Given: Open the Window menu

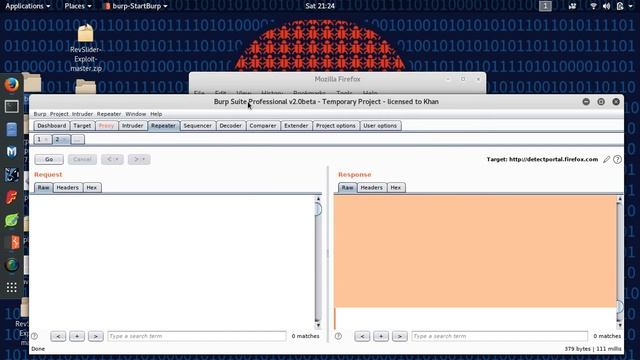Looking at the screenshot, I should click(136, 114).
